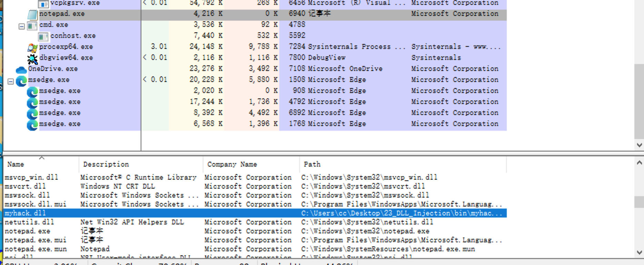Click the 23,276 K OneDrive private bytes
The height and width of the screenshot is (265, 644).
pyautogui.click(x=206, y=68)
